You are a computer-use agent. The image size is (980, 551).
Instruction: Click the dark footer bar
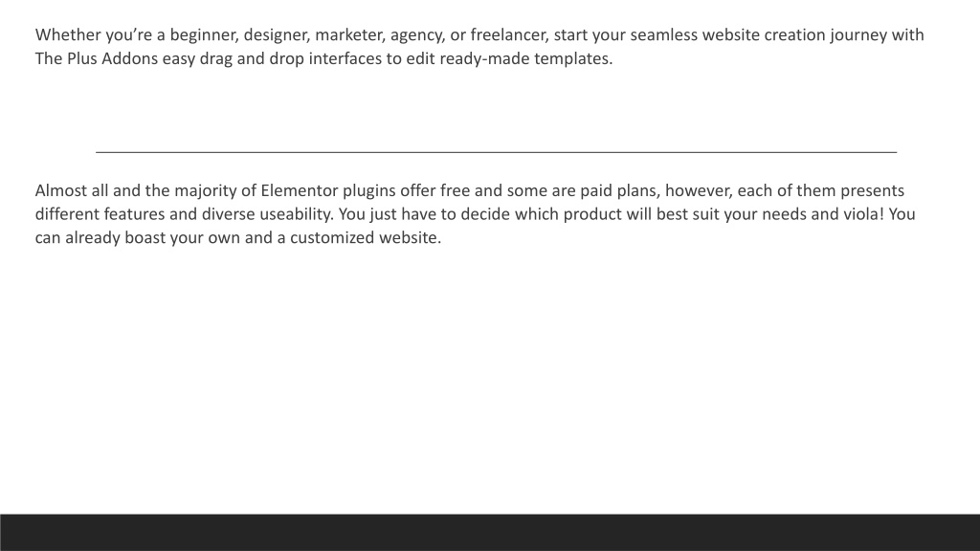490,532
